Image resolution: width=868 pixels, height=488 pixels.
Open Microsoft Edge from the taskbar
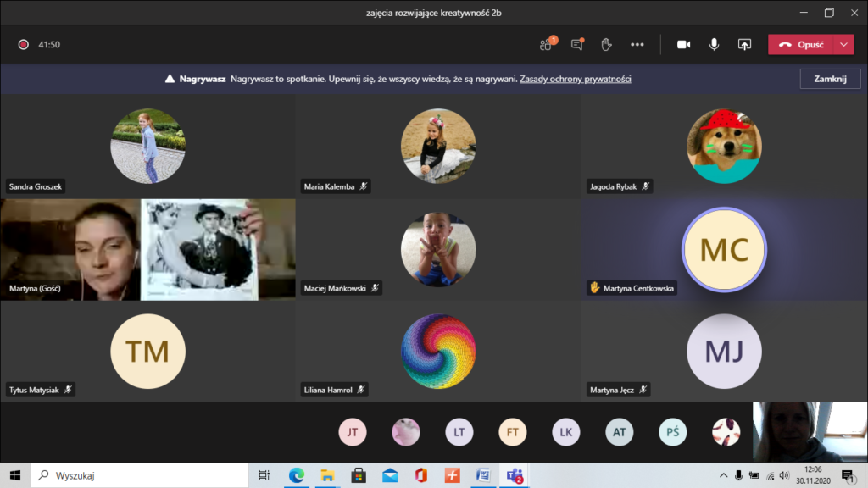click(x=296, y=475)
